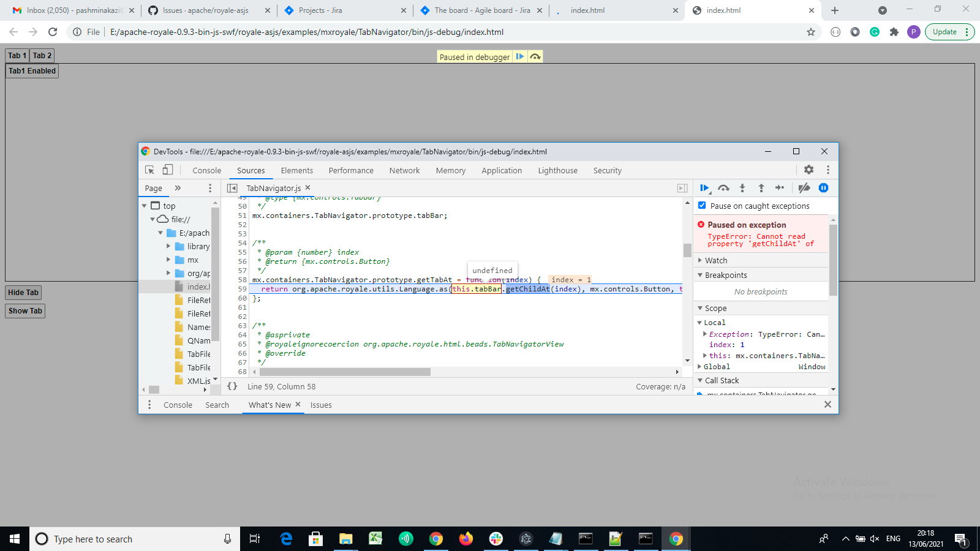The image size is (980, 551).
Task: Click the Hide Tab button on page
Action: pyautogui.click(x=23, y=293)
